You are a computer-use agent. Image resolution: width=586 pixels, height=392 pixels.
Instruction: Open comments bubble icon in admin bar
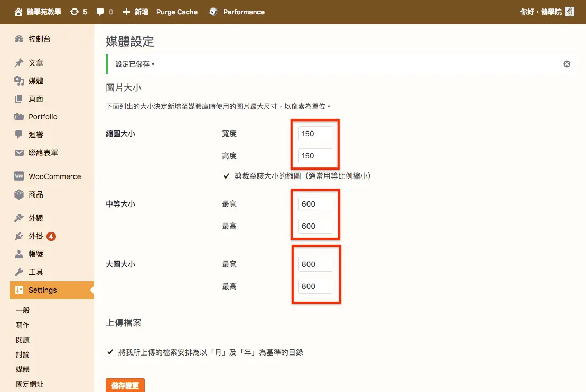click(100, 12)
